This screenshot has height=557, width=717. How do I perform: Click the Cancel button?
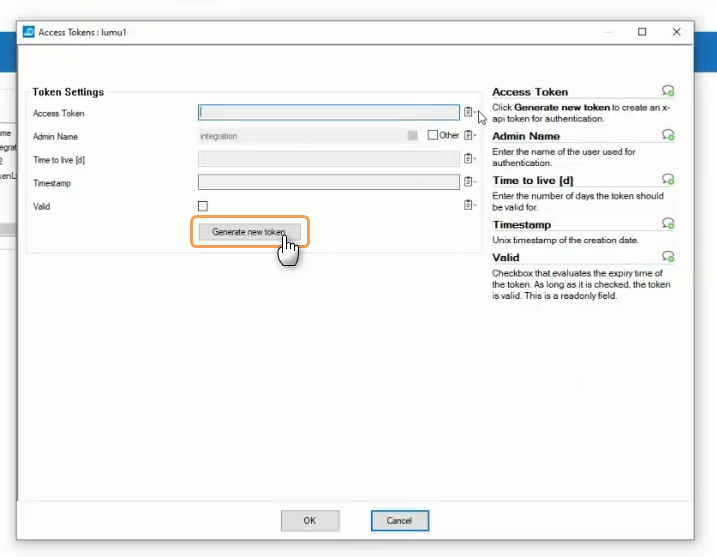click(x=399, y=520)
